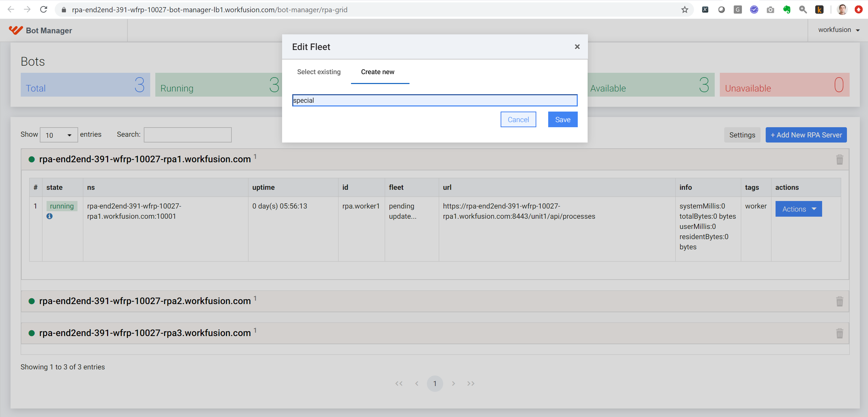Go to the last page of results
The image size is (868, 417).
pyautogui.click(x=471, y=384)
